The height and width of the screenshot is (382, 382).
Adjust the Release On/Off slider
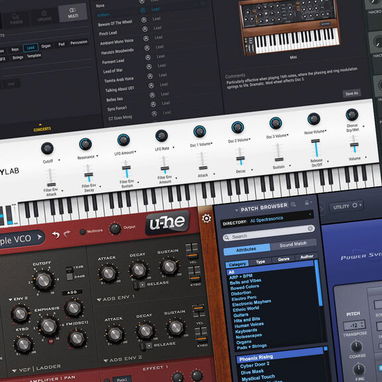(x=316, y=148)
